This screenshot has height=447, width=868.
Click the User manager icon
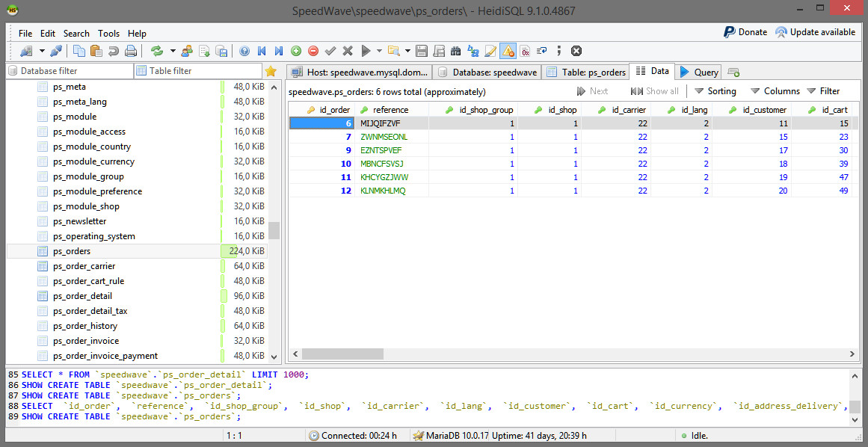(x=186, y=51)
